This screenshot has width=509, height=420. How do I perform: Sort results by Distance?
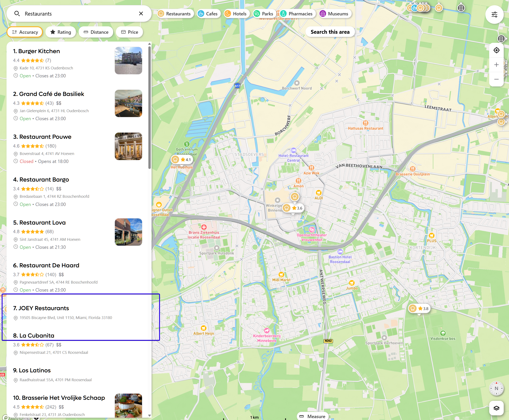click(96, 32)
